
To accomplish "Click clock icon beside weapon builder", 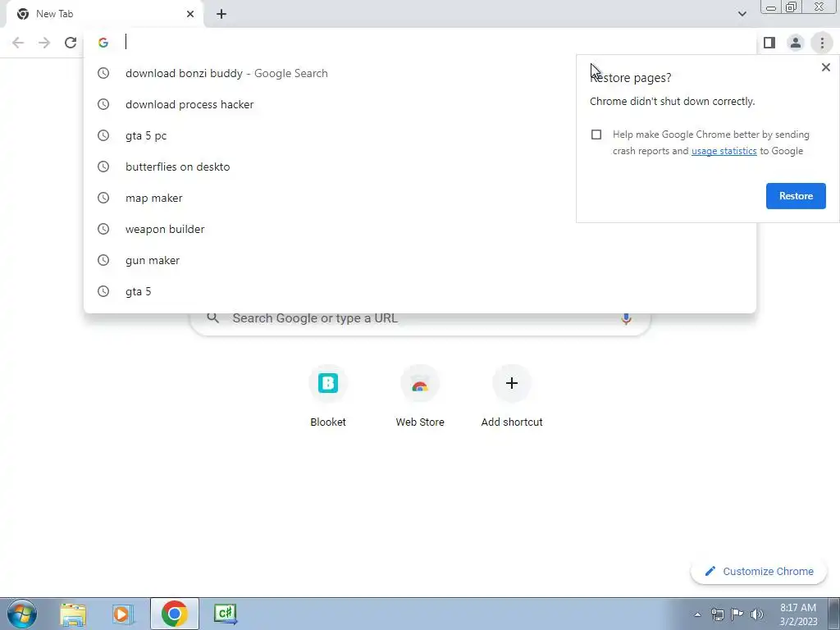I will click(103, 229).
